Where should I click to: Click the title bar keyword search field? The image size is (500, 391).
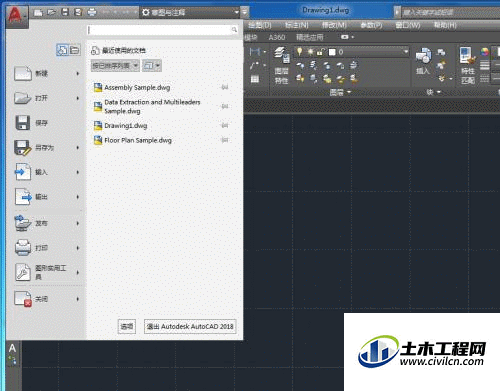pos(450,13)
